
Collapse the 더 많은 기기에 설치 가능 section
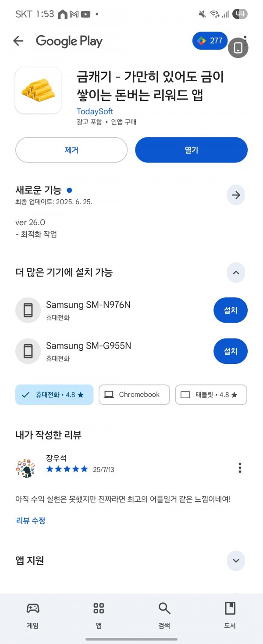point(236,273)
